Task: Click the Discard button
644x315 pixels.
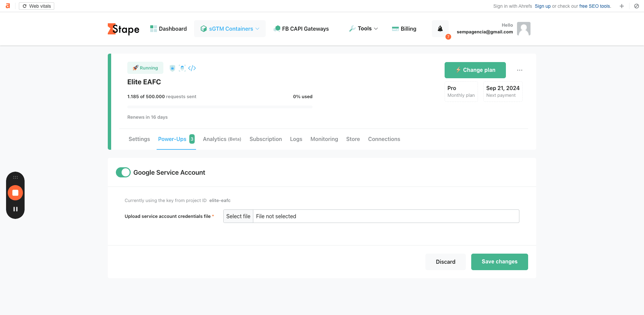Action: click(446, 262)
